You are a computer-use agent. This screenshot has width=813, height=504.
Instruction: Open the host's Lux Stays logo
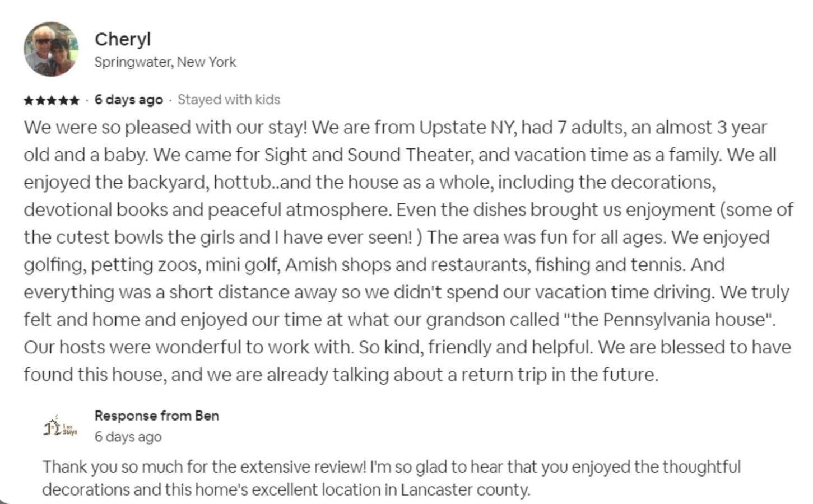(60, 427)
